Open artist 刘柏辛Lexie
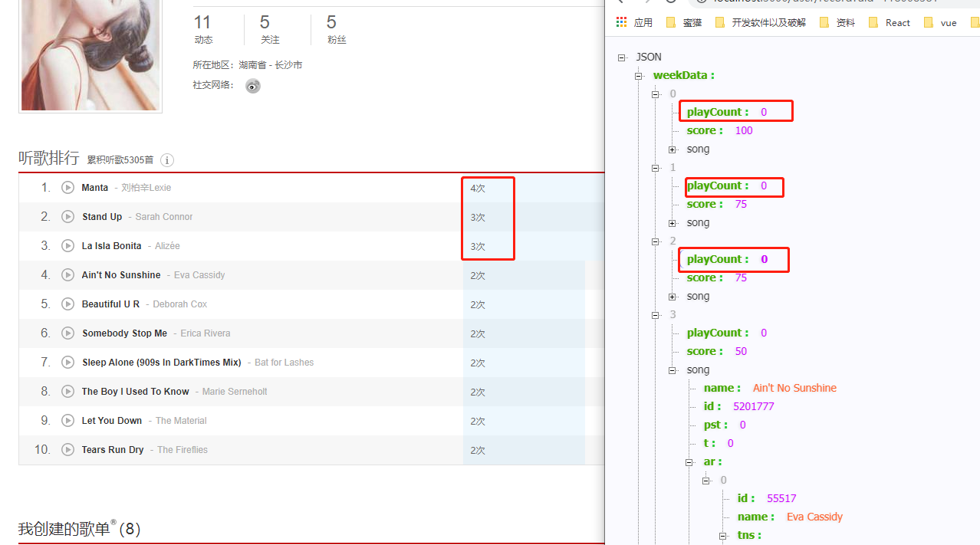This screenshot has width=980, height=545. click(146, 188)
